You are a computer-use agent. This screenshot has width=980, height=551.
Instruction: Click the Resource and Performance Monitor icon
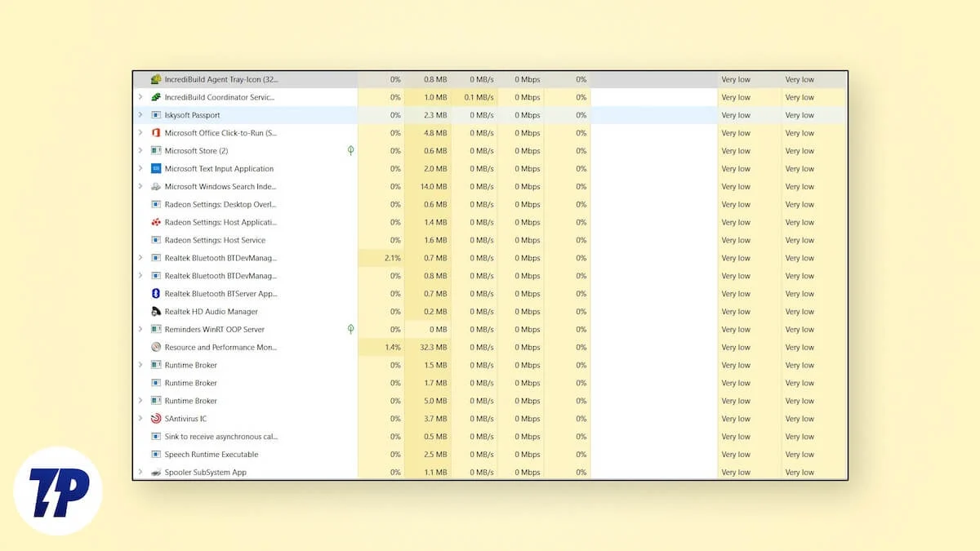(x=156, y=347)
